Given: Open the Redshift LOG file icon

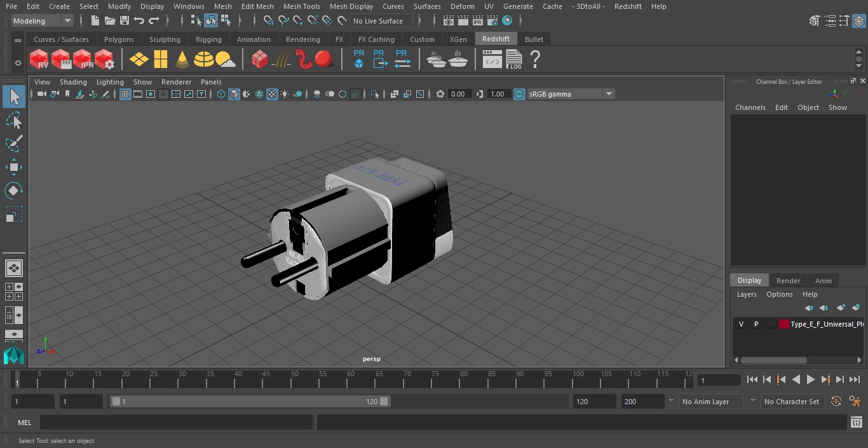Looking at the screenshot, I should [513, 60].
